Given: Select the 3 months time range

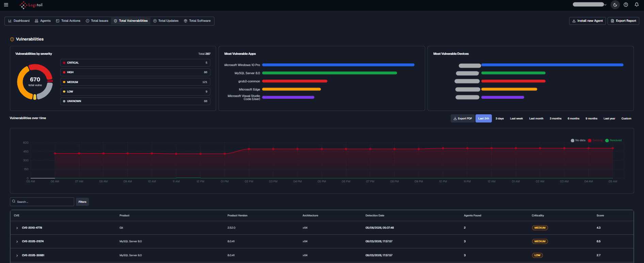Looking at the screenshot, I should coord(556,118).
